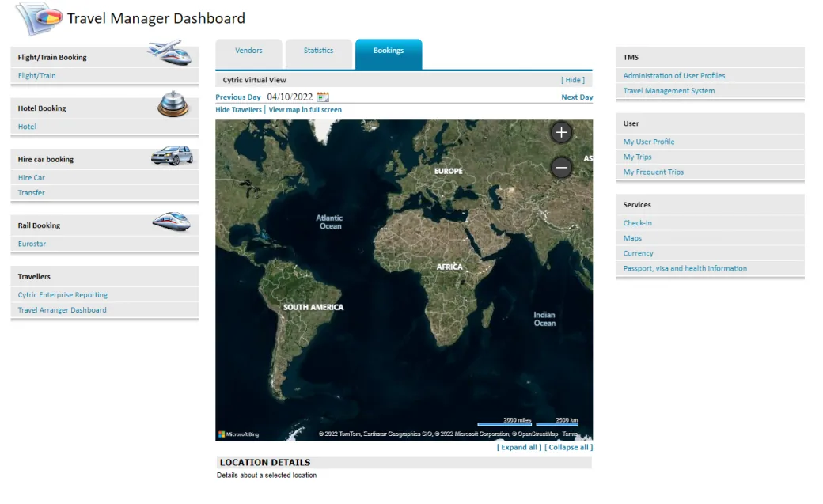
Task: Click the SOUTH AMERICA map label
Action: (x=313, y=307)
